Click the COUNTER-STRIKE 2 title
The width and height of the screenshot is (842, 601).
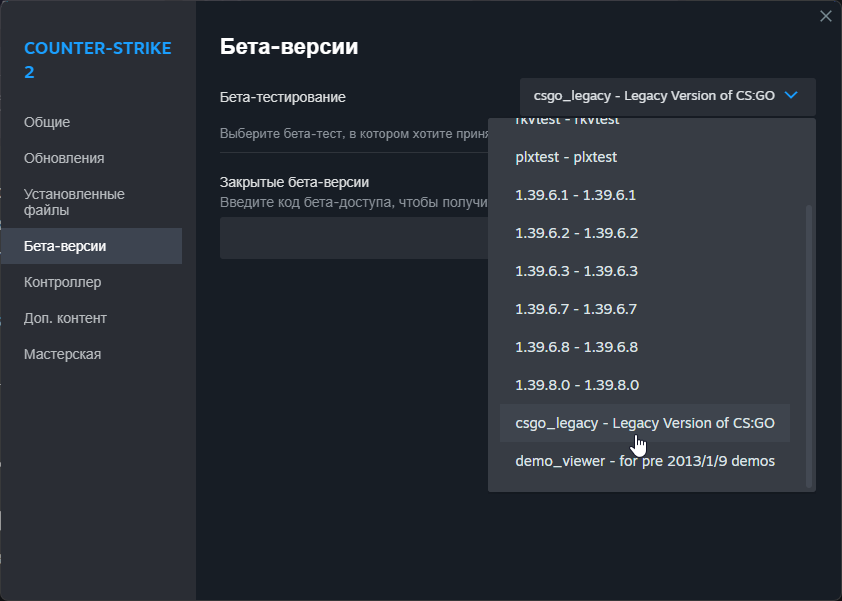pos(98,60)
